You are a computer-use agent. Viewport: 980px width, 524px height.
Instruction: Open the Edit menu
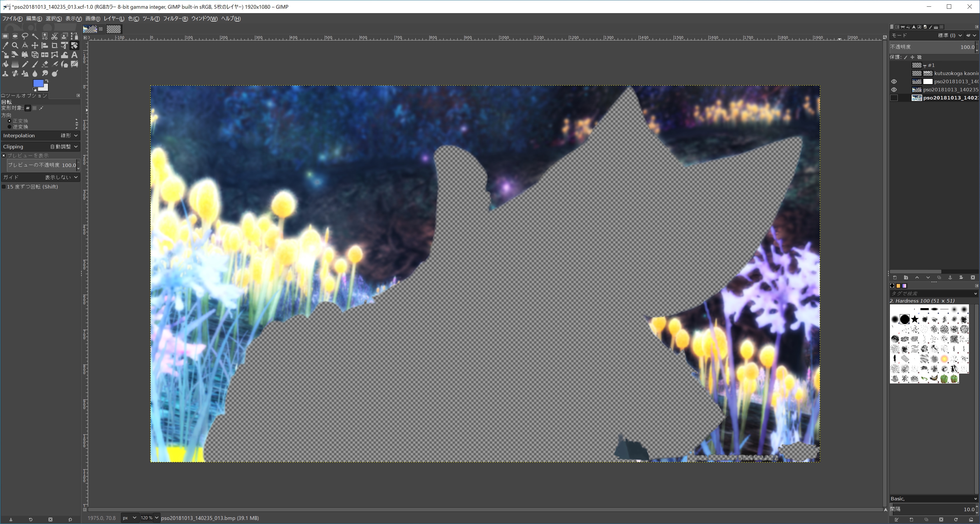34,18
